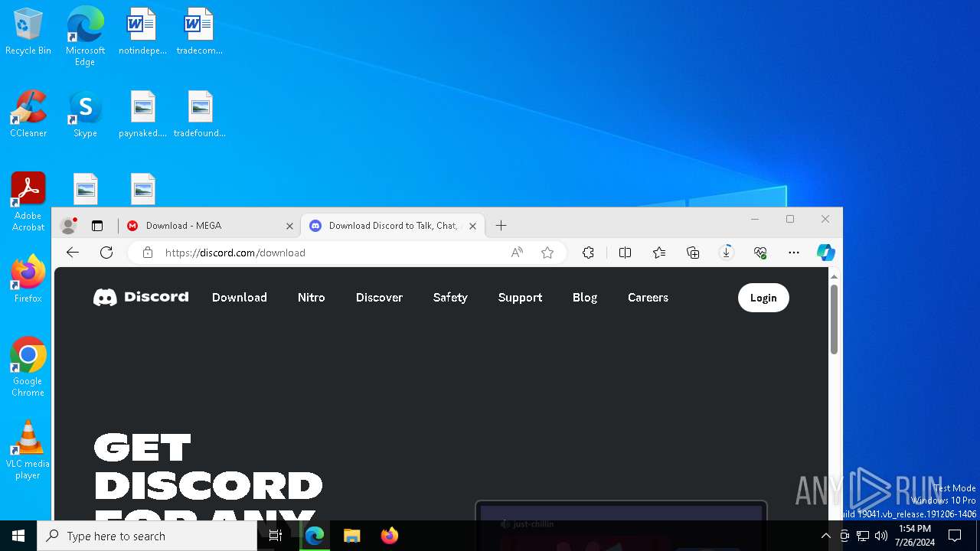Open the Recycle Bin desktop icon
This screenshot has width=980, height=551.
pos(28,32)
